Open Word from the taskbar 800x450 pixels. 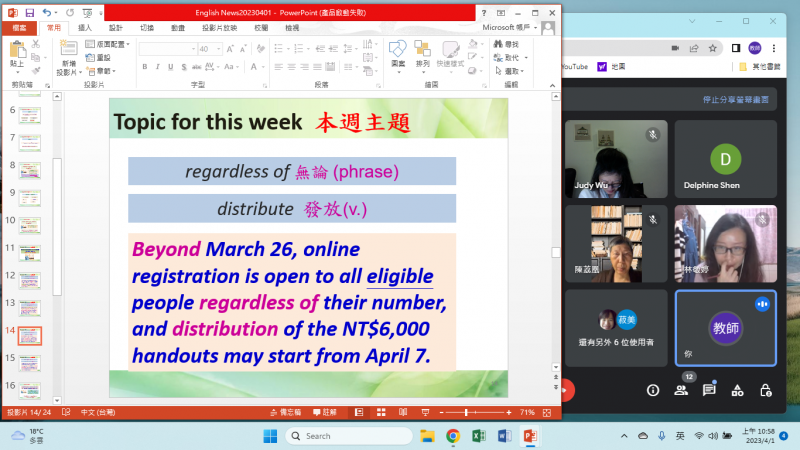504,436
